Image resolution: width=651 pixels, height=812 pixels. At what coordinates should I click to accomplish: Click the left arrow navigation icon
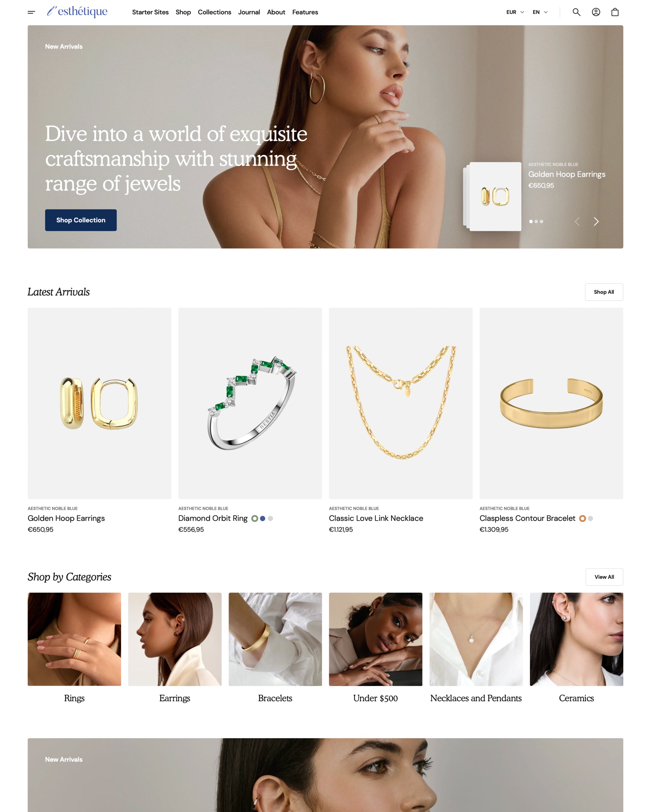tap(577, 221)
